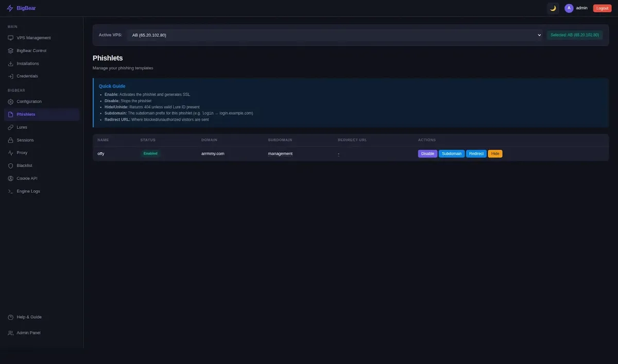
Task: Click the Credentials login-arrow icon
Action: point(11,76)
